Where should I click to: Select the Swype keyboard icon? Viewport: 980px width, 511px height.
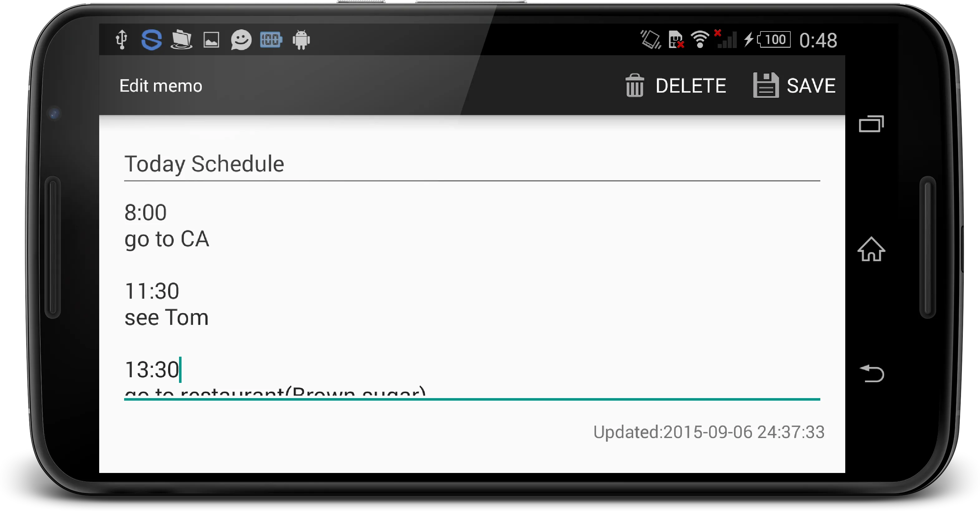coord(151,40)
